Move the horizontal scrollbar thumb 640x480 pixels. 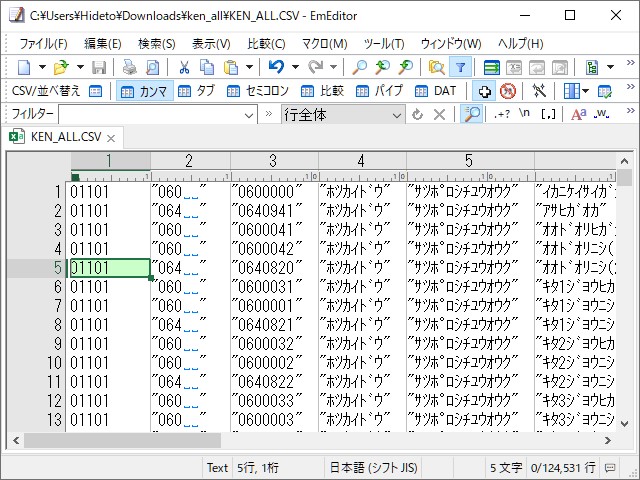click(x=122, y=440)
